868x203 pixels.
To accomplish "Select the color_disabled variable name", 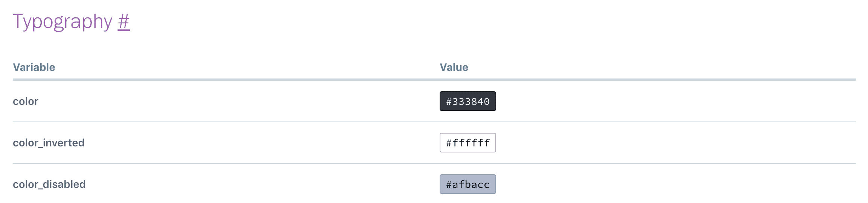I will point(49,184).
